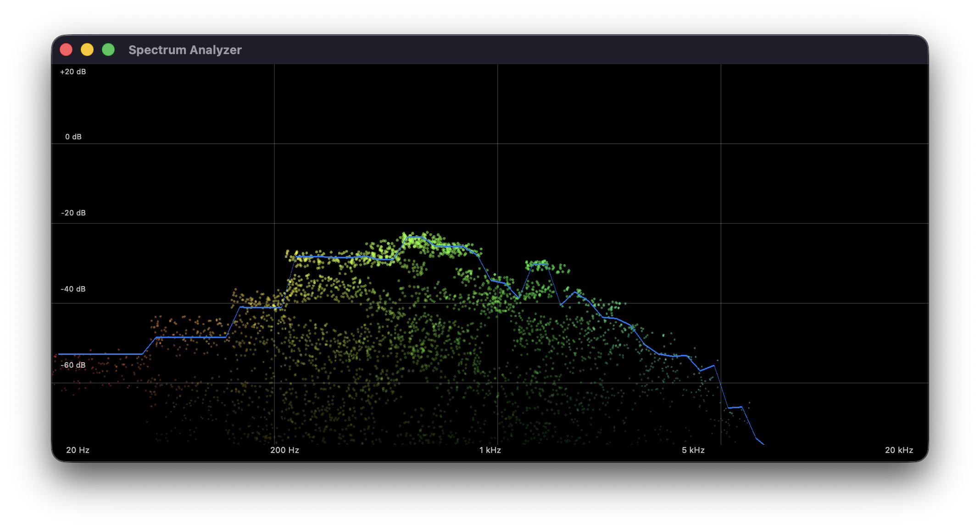The height and width of the screenshot is (530, 980).
Task: Select the Spectrum Analyzer title text
Action: pos(185,50)
